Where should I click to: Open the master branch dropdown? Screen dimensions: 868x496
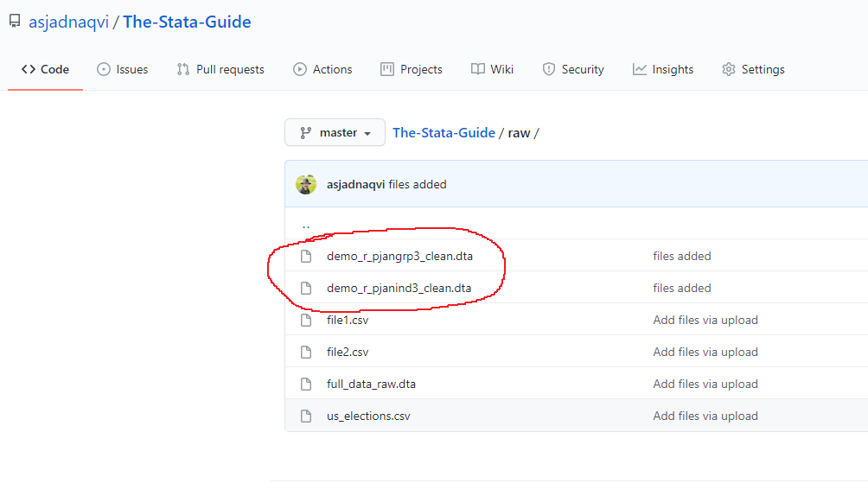point(335,133)
